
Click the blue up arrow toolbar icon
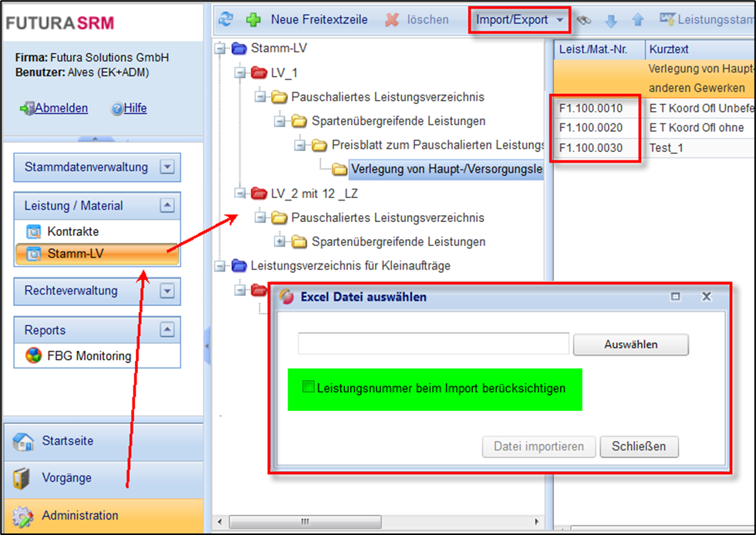[637, 20]
